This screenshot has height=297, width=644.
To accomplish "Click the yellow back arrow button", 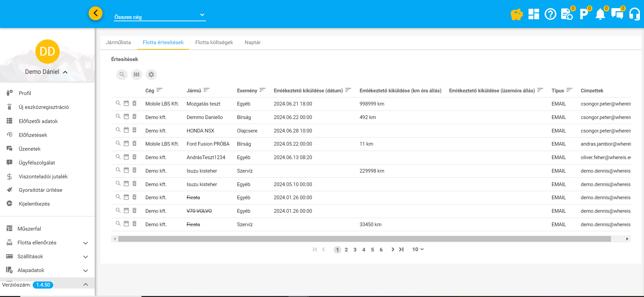I will point(95,13).
